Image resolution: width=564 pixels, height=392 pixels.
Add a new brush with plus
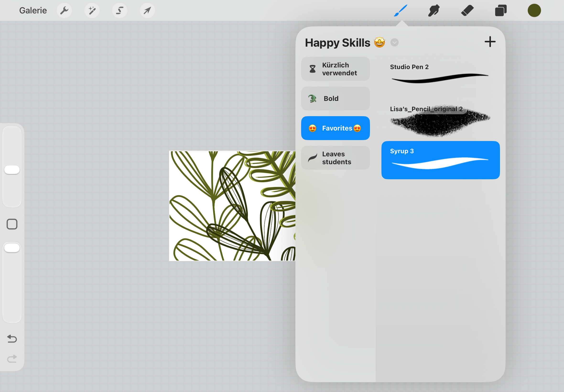point(490,42)
